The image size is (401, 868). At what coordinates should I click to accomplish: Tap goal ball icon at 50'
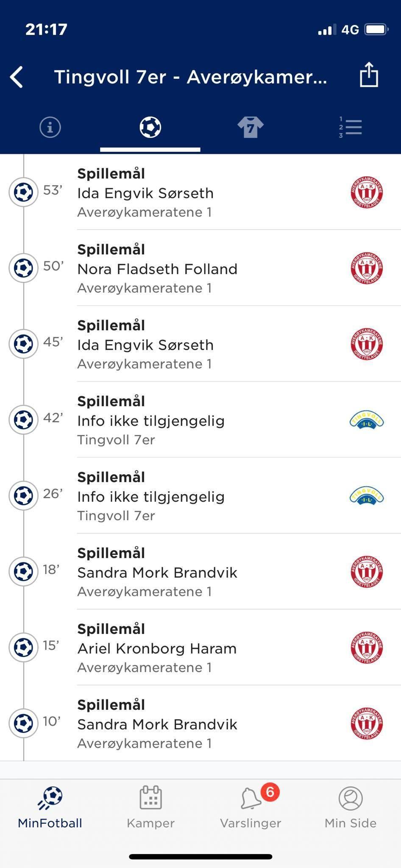23,268
